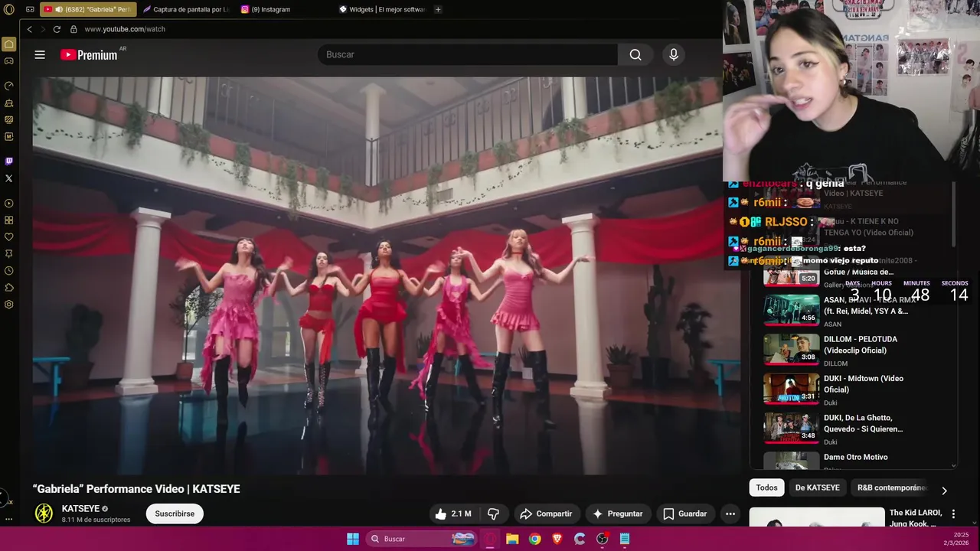Open Notepad from taskbar

(625, 539)
